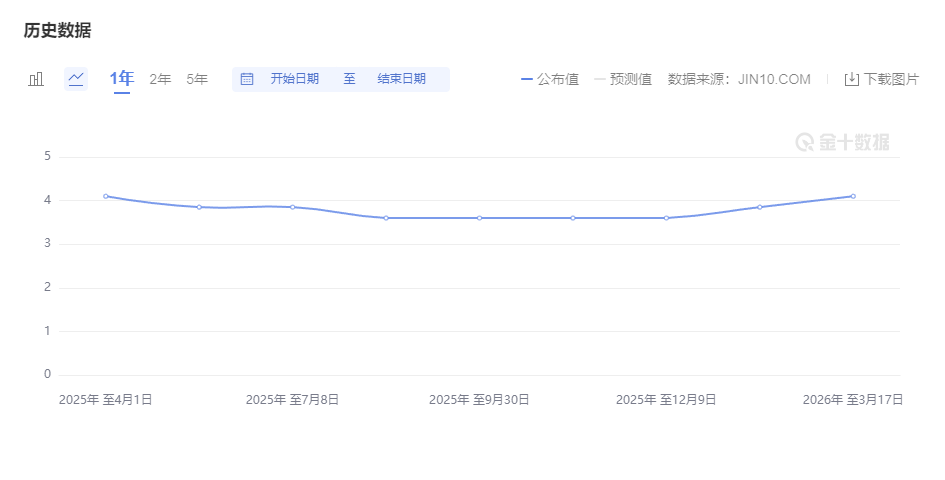
Task: Switch to the 2年 time range
Action: pos(160,79)
